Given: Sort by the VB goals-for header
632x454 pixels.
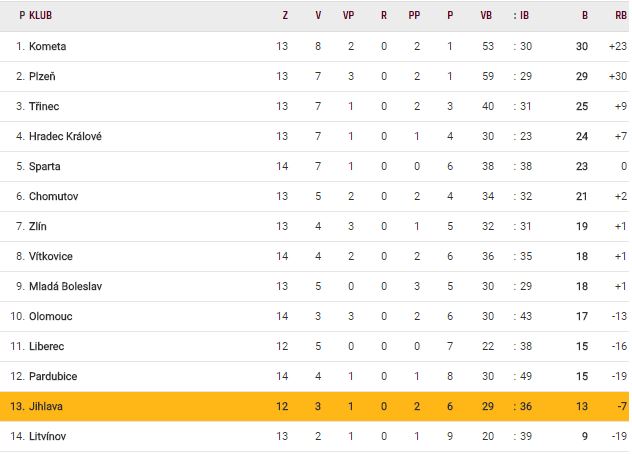Looking at the screenshot, I should (486, 15).
